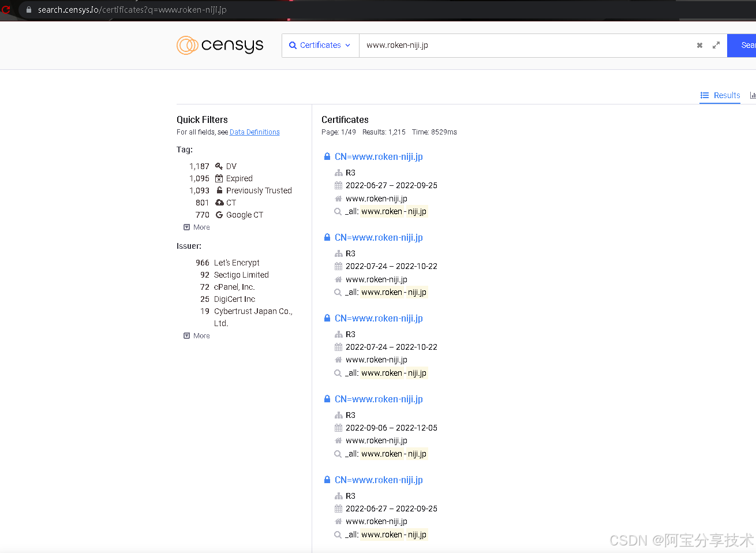Open certificate dated 2022-06-27 – 2022-09-25 at top

point(379,156)
